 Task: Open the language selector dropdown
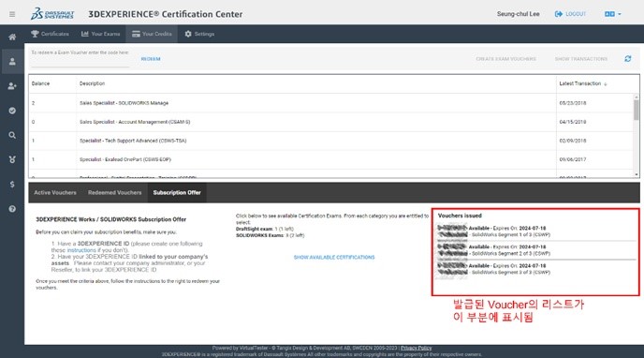click(x=612, y=14)
